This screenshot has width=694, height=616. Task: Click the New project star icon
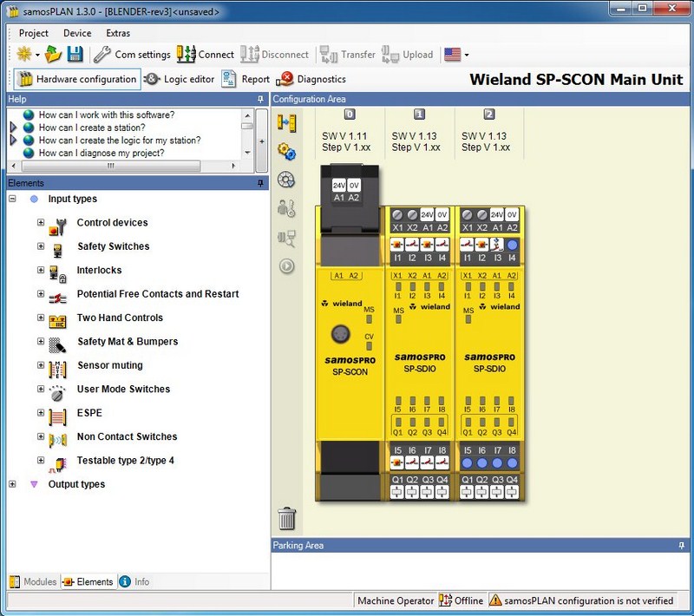pos(23,55)
